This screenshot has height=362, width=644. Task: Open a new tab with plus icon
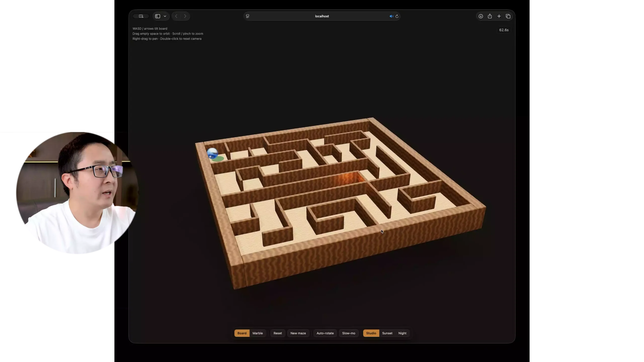pos(499,16)
